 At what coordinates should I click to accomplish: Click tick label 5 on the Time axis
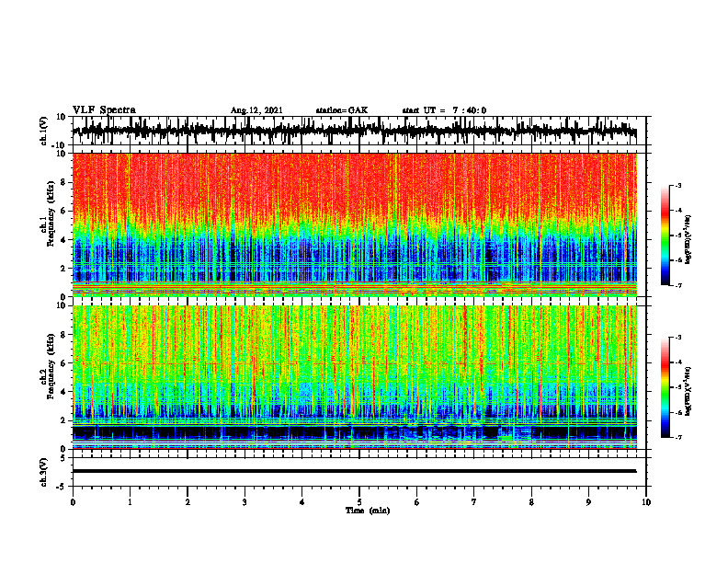(x=359, y=502)
